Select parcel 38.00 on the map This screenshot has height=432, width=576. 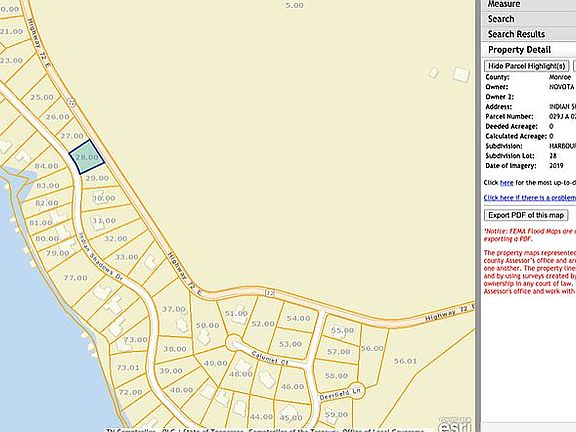pos(175,349)
